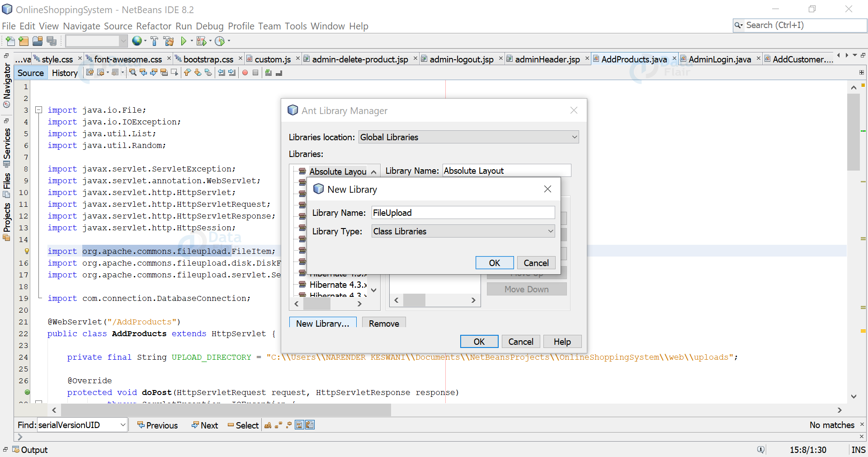Click the Build Project hammer icon
The image size is (868, 457).
[154, 41]
